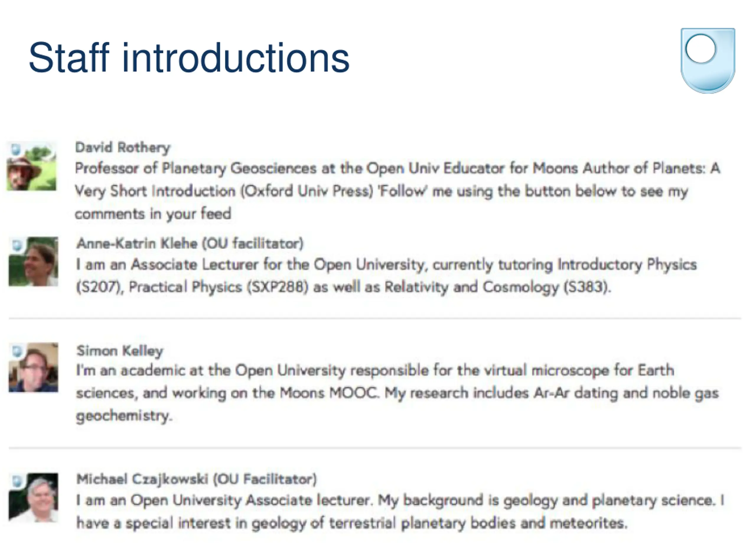Select the Michael Czajkowski (OU Facilitator) name link
This screenshot has height=546, width=756.
tap(197, 479)
